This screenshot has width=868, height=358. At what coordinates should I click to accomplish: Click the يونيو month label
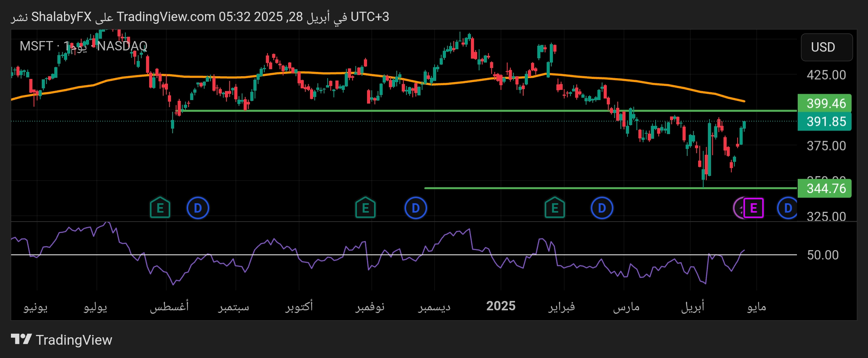(36, 307)
